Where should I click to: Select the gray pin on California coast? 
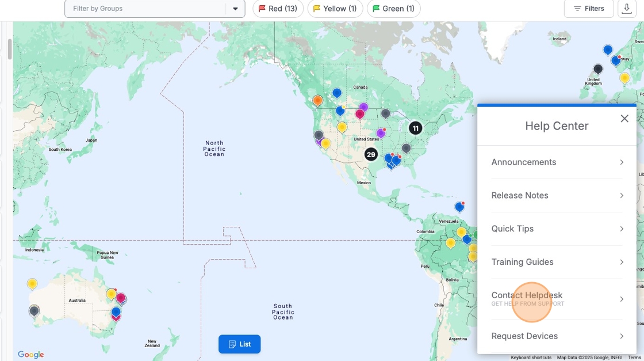coord(319,135)
